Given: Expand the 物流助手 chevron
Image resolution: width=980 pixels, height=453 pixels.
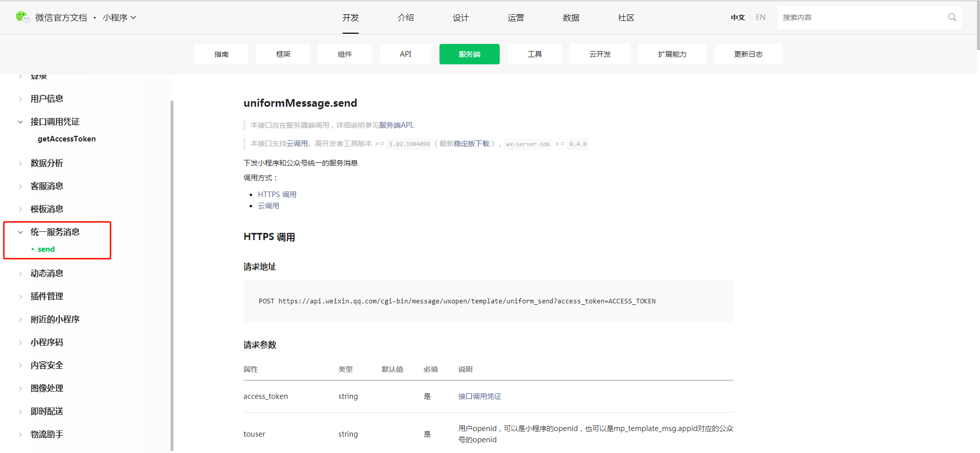Looking at the screenshot, I should coord(20,435).
